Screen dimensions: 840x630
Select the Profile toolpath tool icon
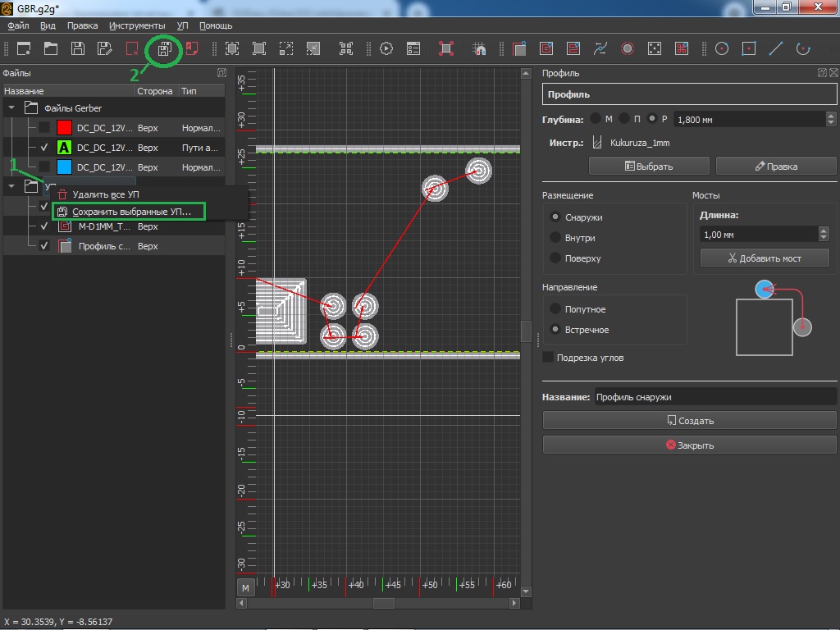pyautogui.click(x=519, y=49)
